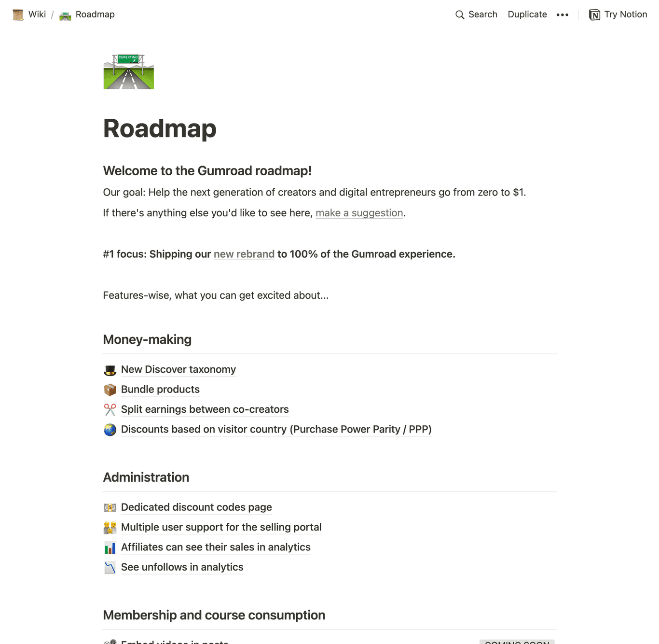Click the scroll icon beside Wiki breadcrumb
Screen dimensions: 659x644
(17, 14)
